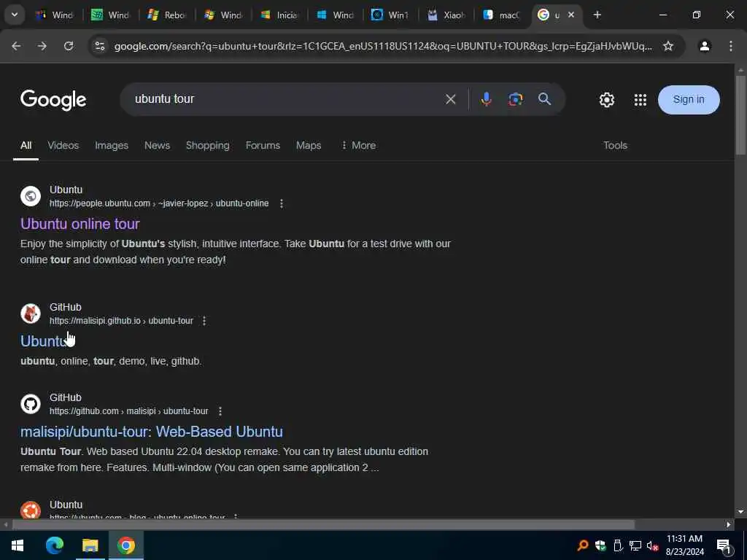Open the tab search dropdown arrow
The image size is (747, 560).
[15, 15]
